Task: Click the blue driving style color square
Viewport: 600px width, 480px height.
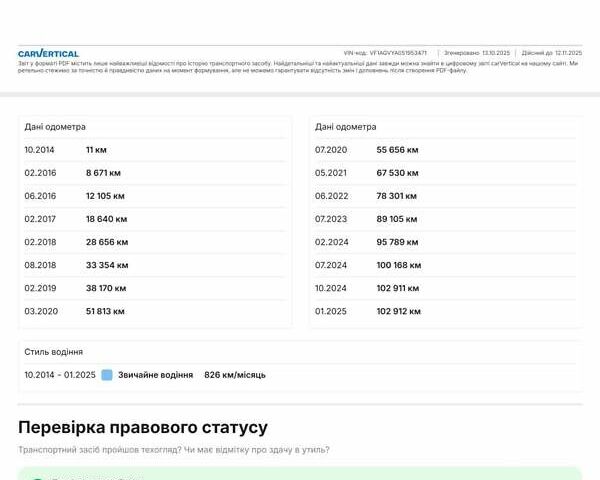Action: tap(107, 375)
